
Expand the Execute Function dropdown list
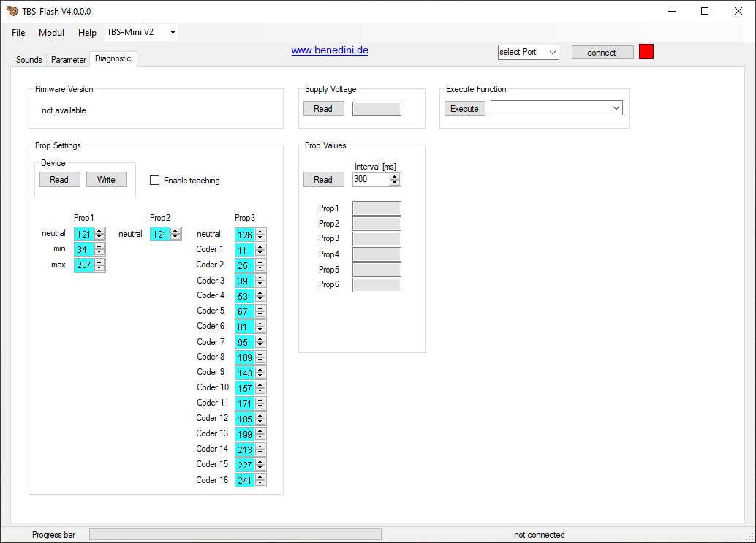[x=616, y=108]
